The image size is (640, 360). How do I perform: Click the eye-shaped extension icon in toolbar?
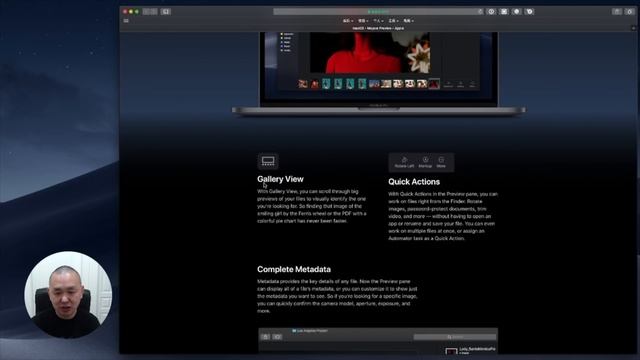491,12
